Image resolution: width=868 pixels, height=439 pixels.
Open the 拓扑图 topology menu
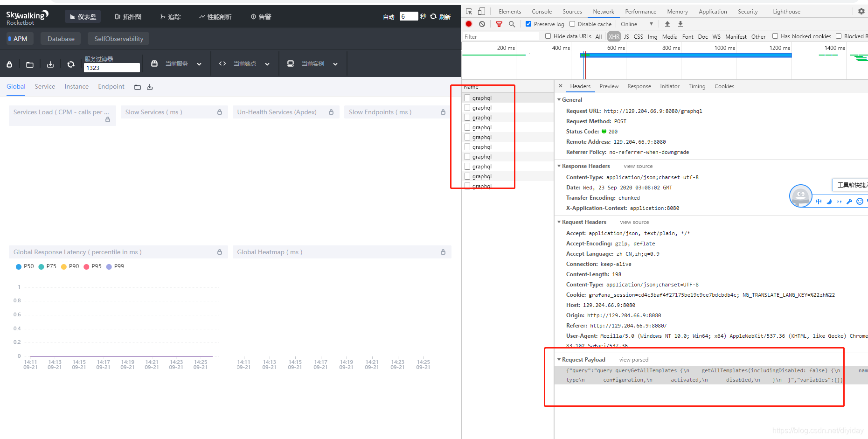(128, 17)
